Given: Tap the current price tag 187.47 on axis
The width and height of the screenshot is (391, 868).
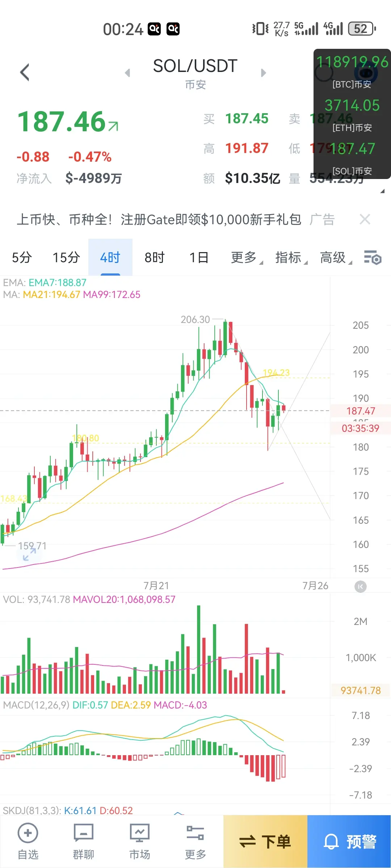Looking at the screenshot, I should pyautogui.click(x=361, y=411).
